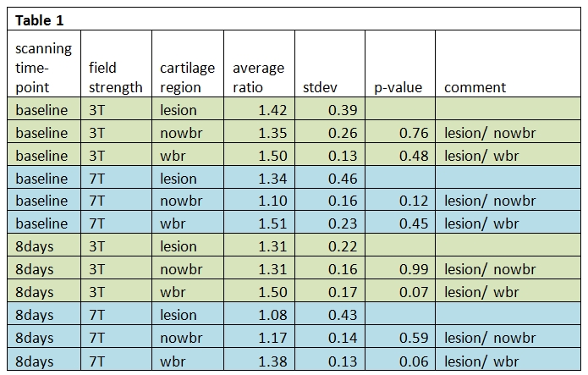588x375 pixels.
Task: Select the "comment" column header
Action: (x=475, y=87)
